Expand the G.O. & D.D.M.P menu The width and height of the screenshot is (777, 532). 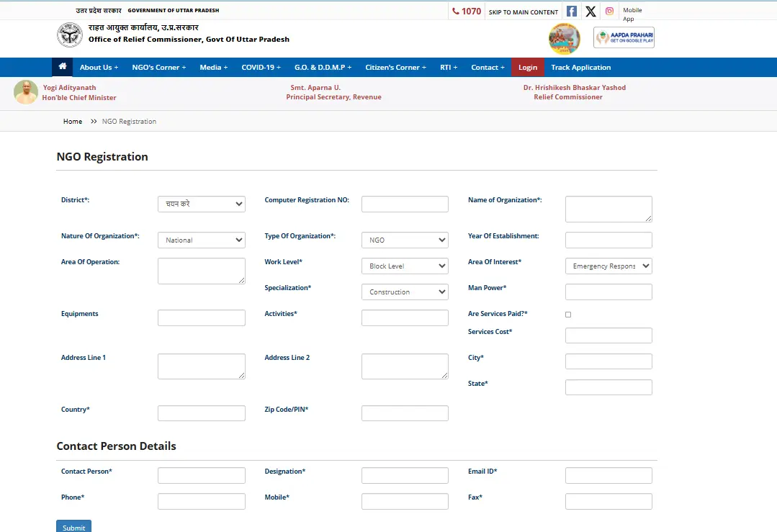click(323, 68)
